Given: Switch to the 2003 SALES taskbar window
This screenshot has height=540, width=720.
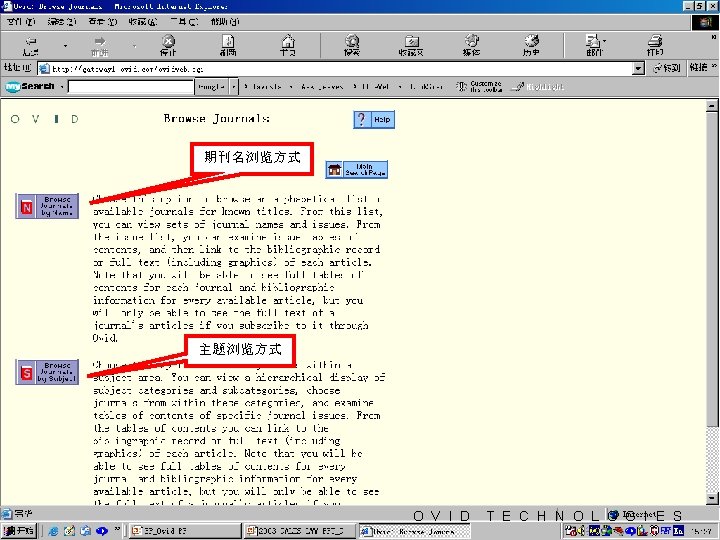Looking at the screenshot, I should click(300, 531).
